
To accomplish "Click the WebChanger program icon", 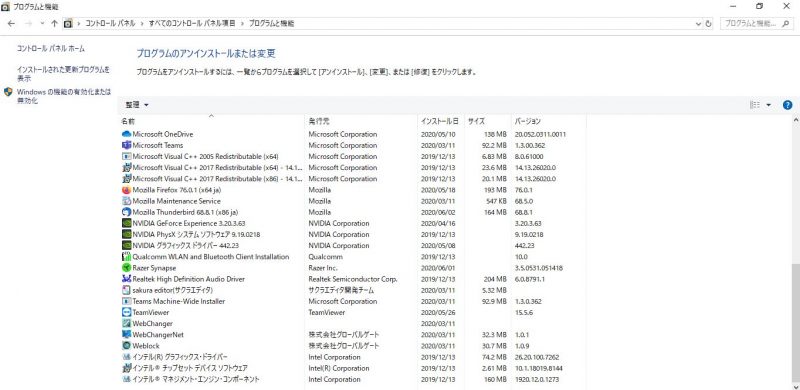I will [x=127, y=324].
